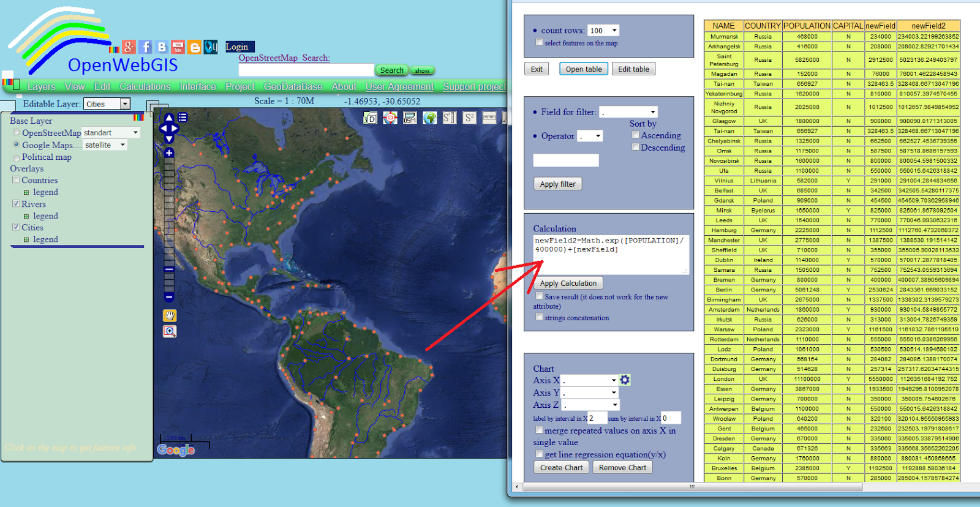Open the Editable Layer dropdown

(x=107, y=104)
